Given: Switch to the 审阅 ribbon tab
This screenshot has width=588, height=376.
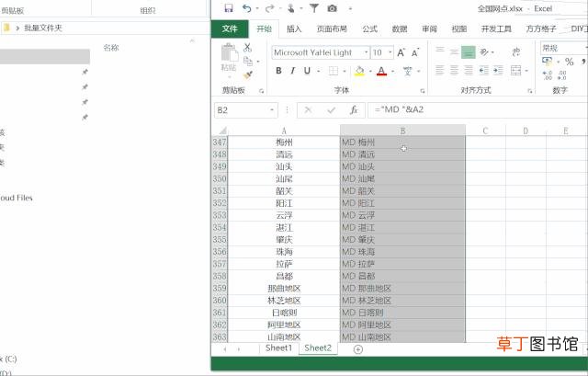Looking at the screenshot, I should (429, 28).
